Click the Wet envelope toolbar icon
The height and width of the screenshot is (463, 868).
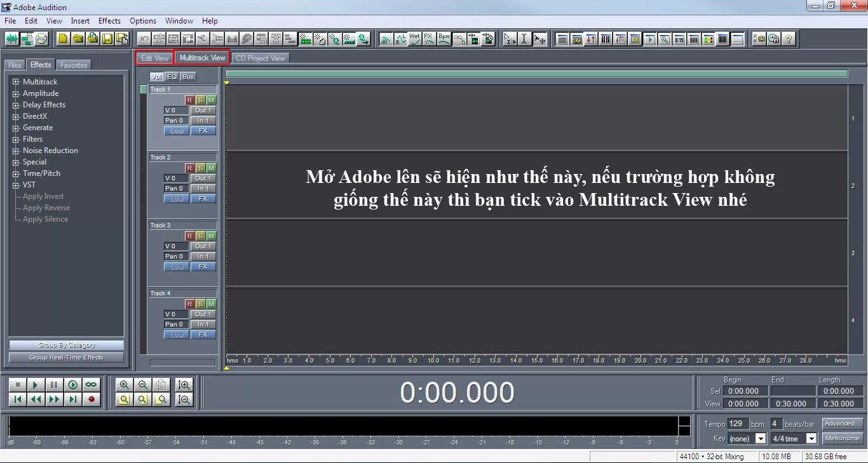tap(414, 39)
